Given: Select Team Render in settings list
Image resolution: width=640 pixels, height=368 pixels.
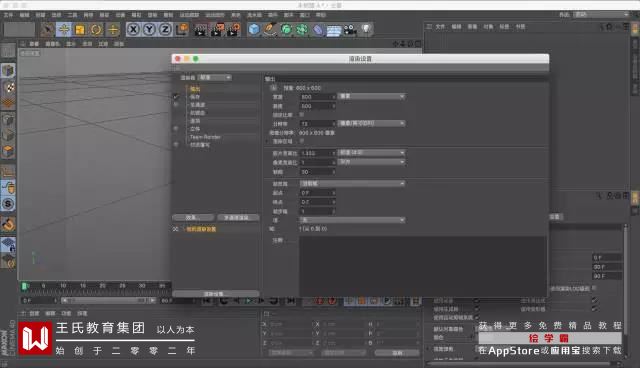Looking at the screenshot, I should pyautogui.click(x=205, y=137).
